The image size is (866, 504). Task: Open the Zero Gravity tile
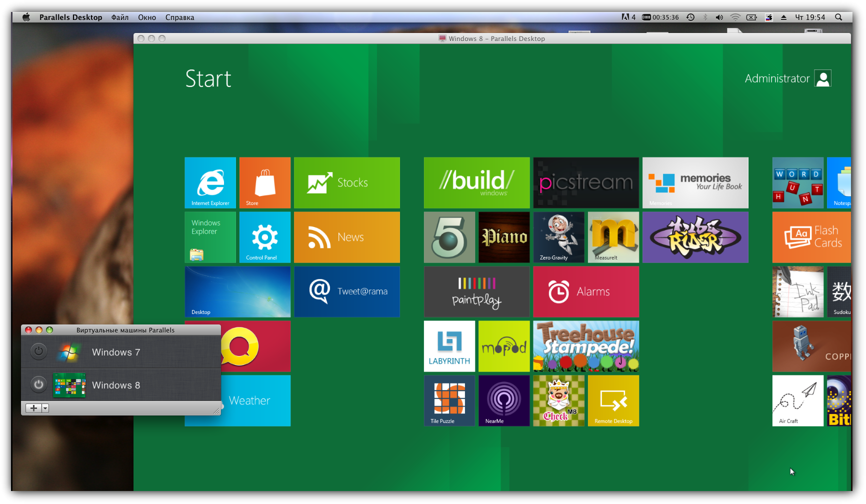click(558, 237)
